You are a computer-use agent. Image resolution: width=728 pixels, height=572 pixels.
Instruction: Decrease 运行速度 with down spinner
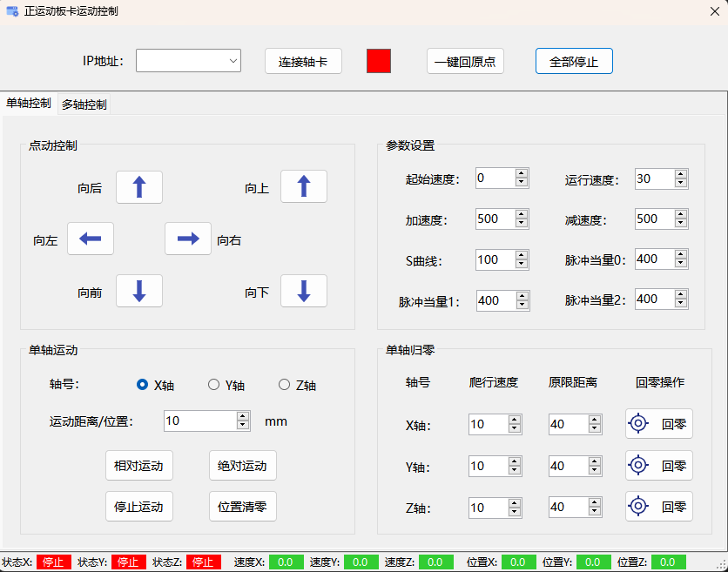(681, 184)
